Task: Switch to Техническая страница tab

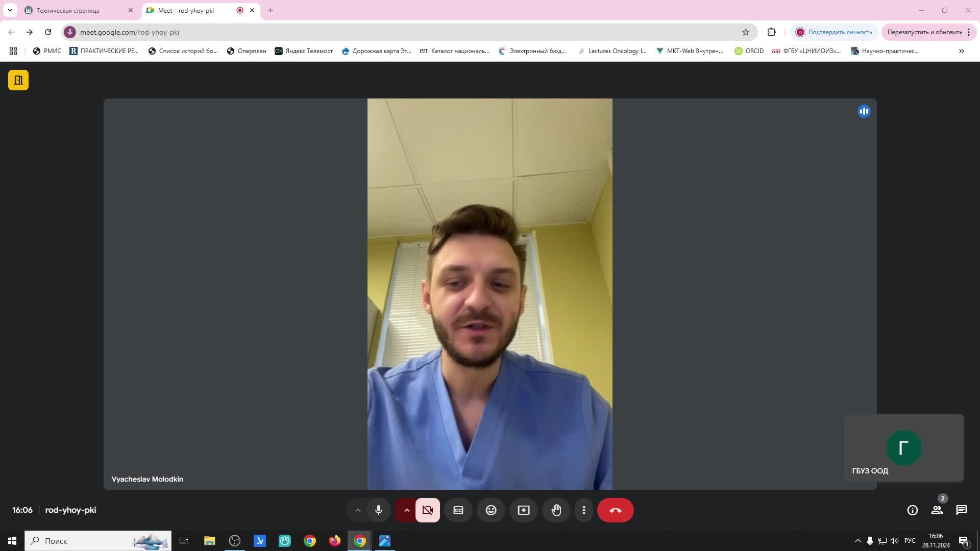Action: [68, 10]
